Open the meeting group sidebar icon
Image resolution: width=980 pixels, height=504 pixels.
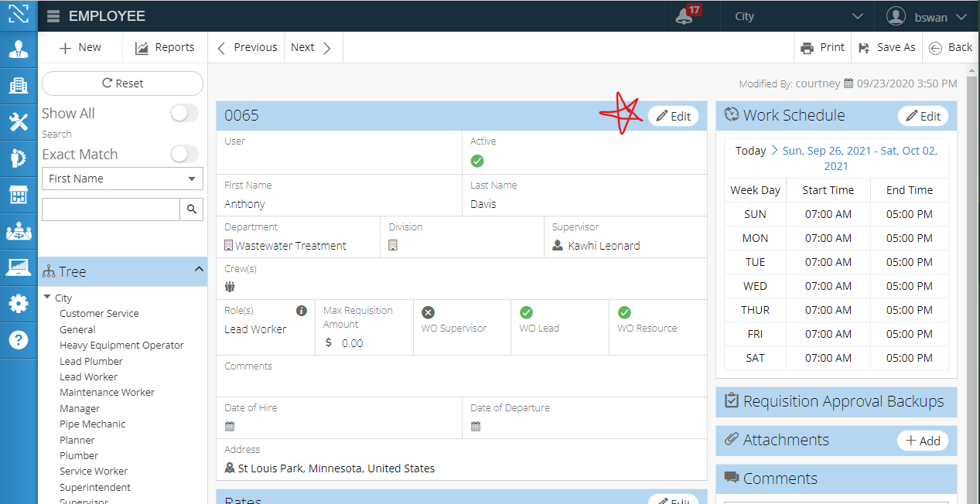click(19, 231)
